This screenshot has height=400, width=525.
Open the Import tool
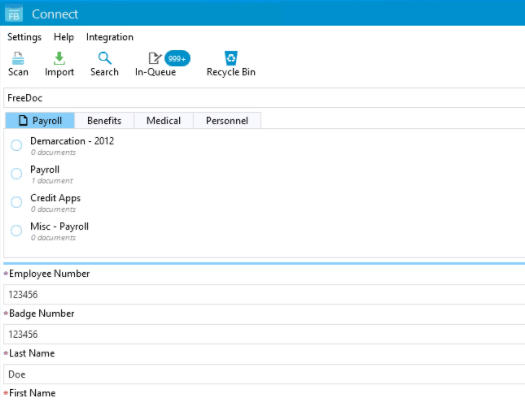pyautogui.click(x=59, y=59)
